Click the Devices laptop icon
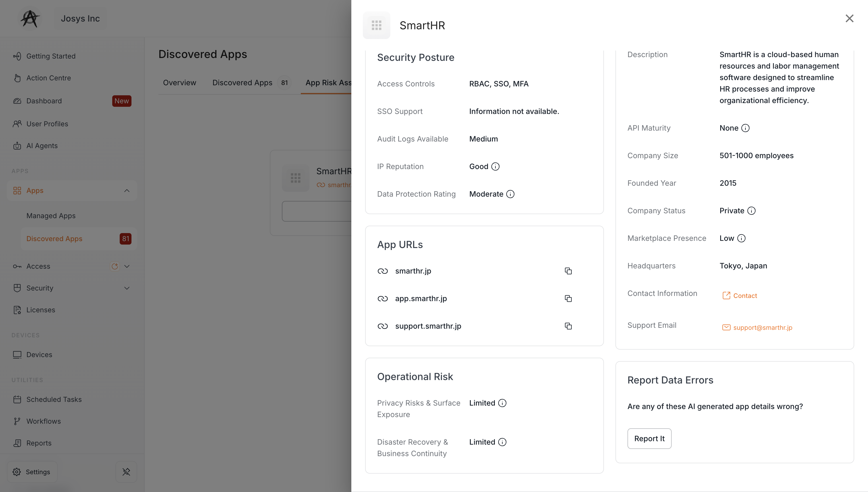Screen dimensions: 868x492 [x=17, y=355]
